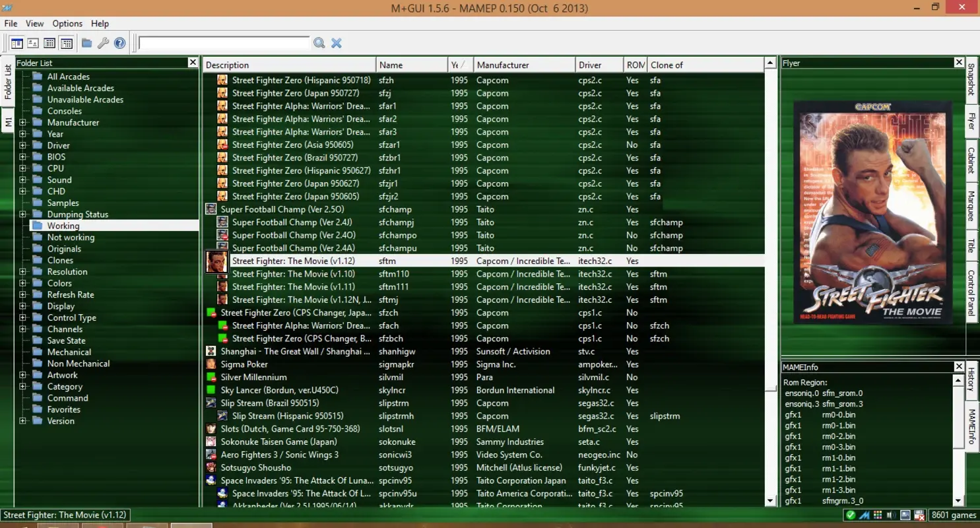Clear the search using the blue X icon
980x528 pixels.
pyautogui.click(x=337, y=43)
